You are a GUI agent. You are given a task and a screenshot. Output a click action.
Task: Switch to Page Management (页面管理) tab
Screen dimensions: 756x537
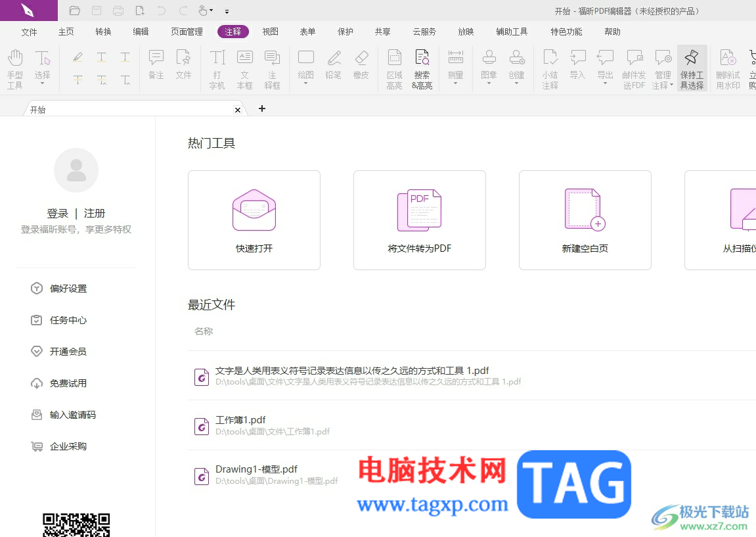pos(187,32)
